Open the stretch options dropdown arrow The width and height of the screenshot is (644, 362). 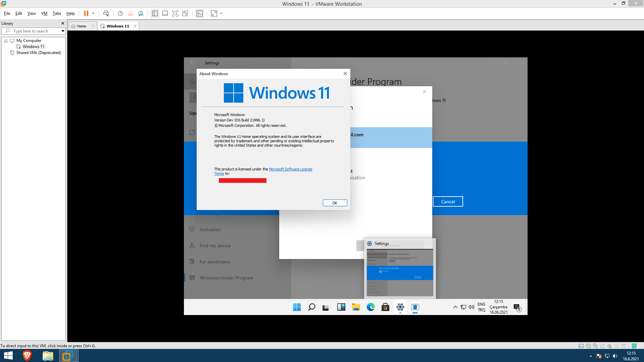point(221,13)
